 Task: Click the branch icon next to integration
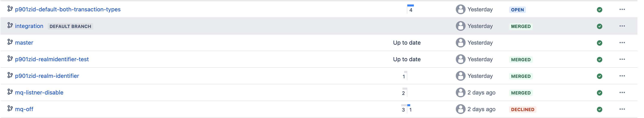click(10, 26)
